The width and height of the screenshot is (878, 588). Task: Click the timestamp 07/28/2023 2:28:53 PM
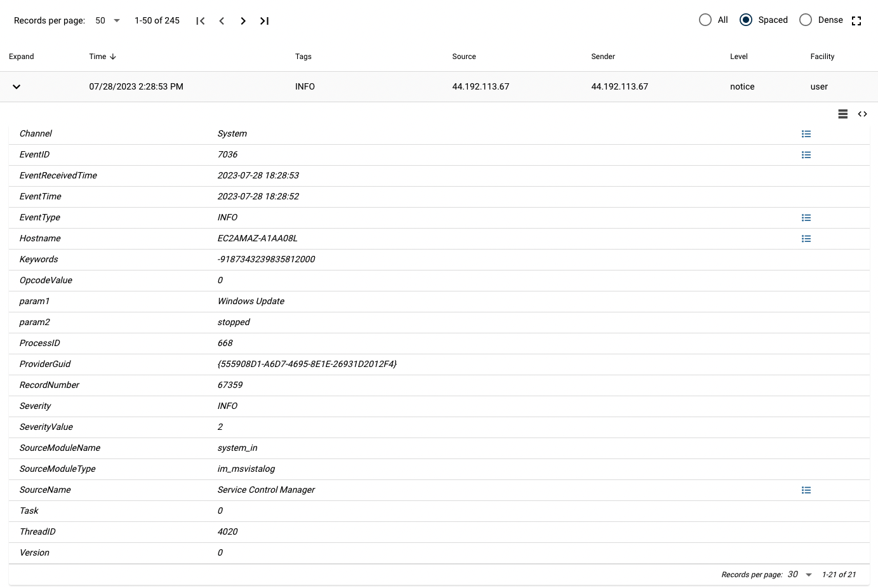[136, 86]
